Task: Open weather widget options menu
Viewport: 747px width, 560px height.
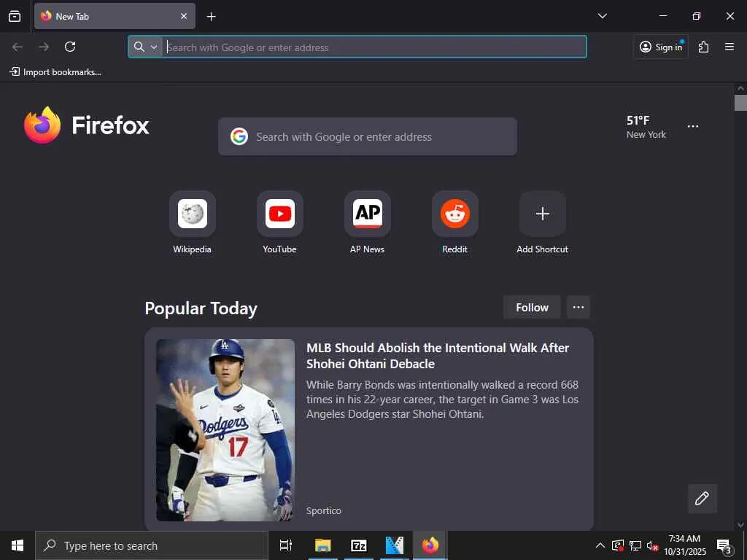Action: (693, 126)
